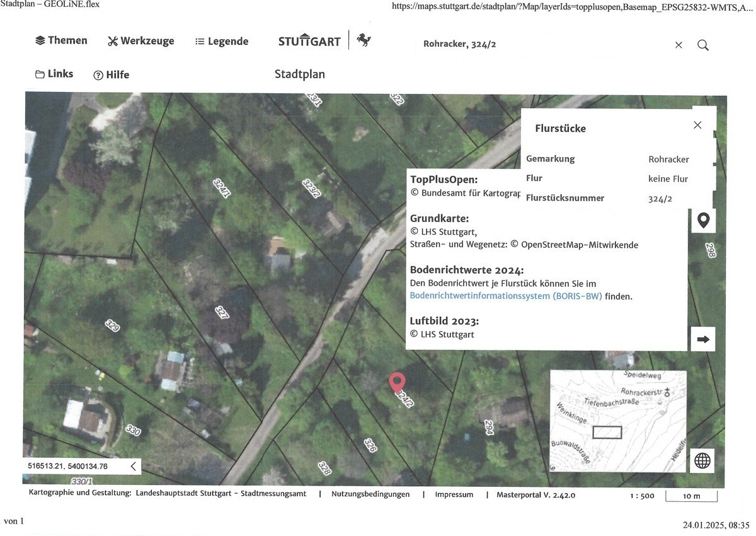756x536 pixels.
Task: Click the globe icon button
Action: coord(702,461)
